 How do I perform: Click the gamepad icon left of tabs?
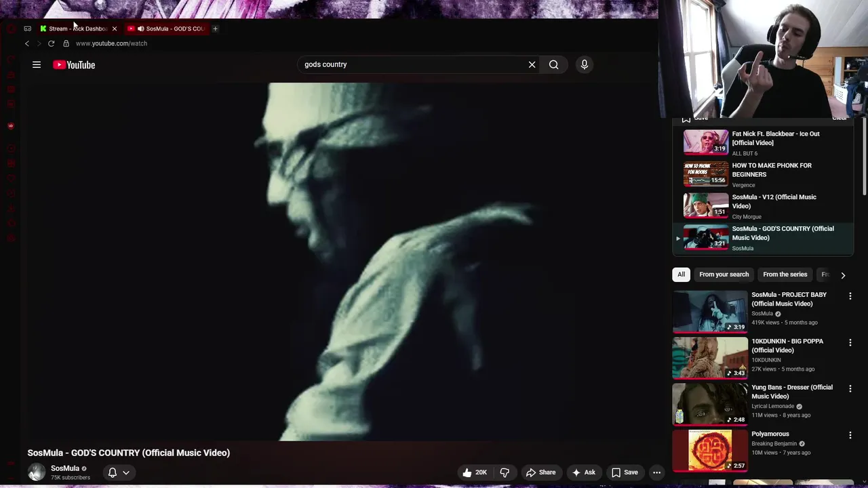tap(27, 28)
